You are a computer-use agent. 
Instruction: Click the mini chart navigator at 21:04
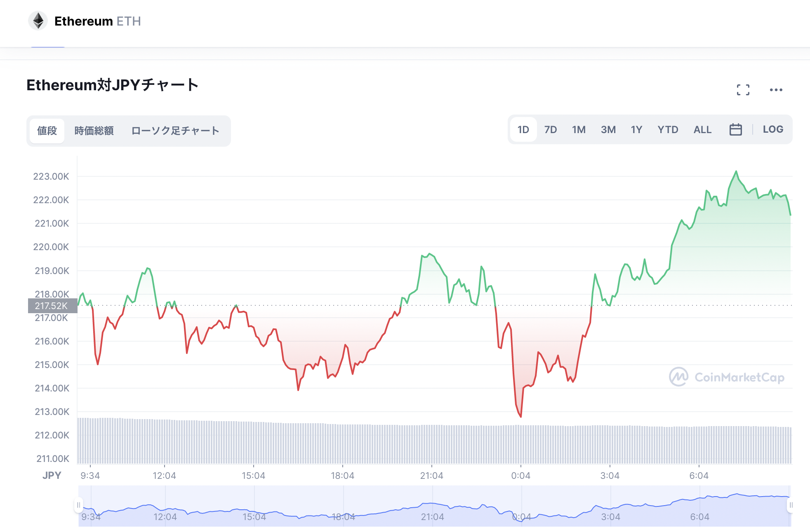tap(432, 516)
